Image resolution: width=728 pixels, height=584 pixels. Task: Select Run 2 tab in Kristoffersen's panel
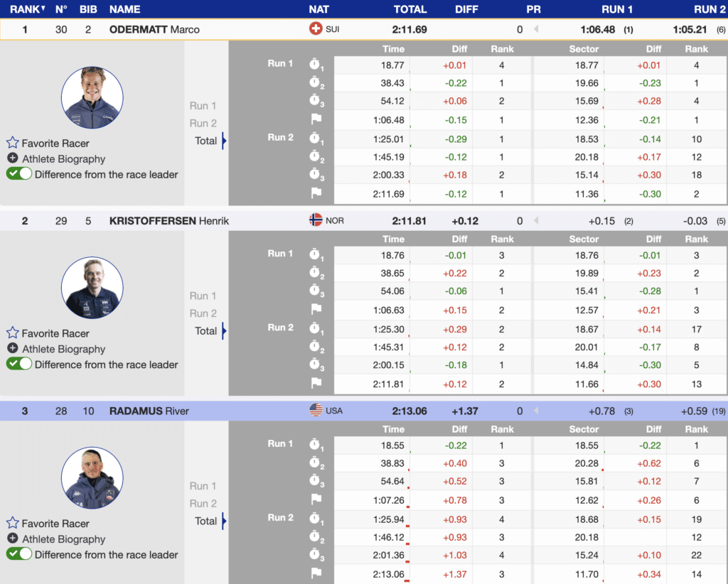[x=203, y=313]
